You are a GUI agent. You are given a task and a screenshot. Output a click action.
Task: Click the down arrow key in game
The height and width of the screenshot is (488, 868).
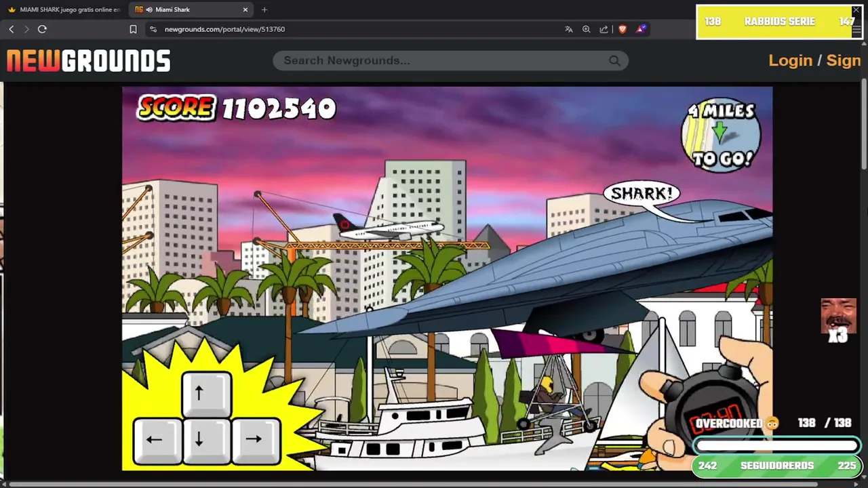tap(206, 441)
